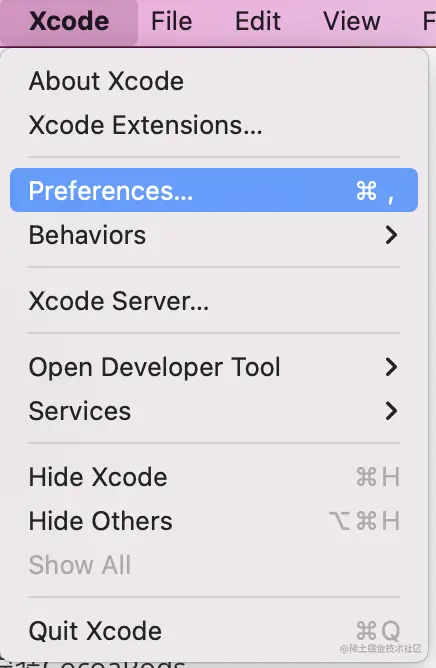Expand Open Developer Tool submenu arrow
The height and width of the screenshot is (668, 436).
pyautogui.click(x=391, y=367)
